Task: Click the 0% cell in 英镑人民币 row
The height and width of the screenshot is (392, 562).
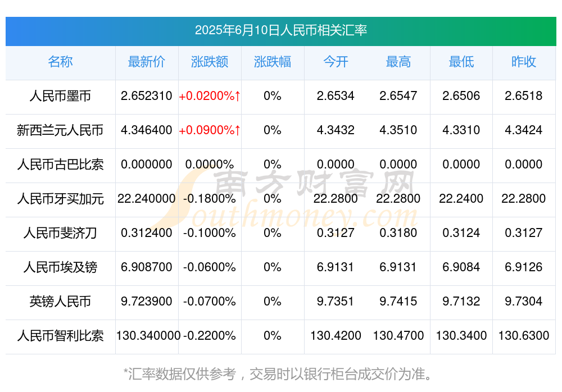Action: (x=273, y=301)
